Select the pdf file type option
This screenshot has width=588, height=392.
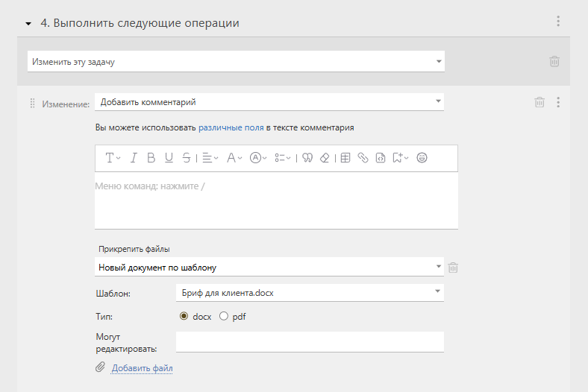pyautogui.click(x=224, y=317)
